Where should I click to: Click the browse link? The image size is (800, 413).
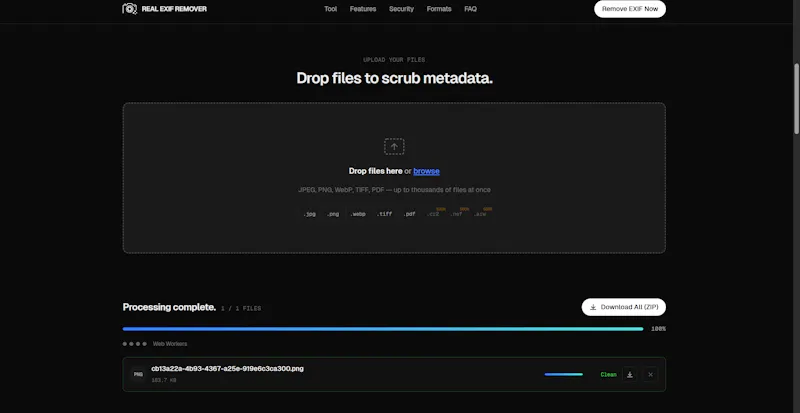point(427,171)
